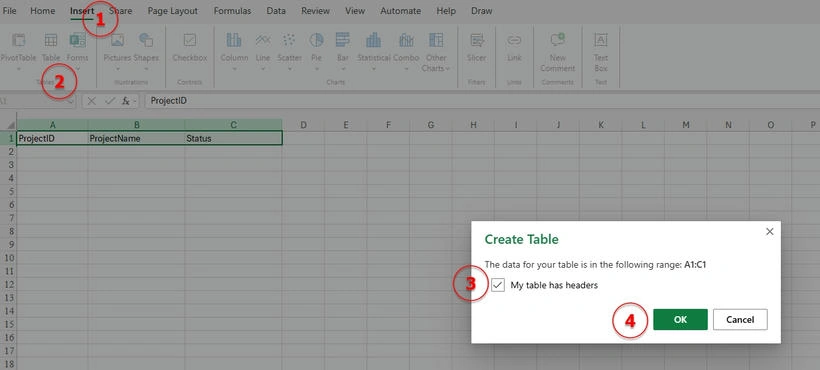The image size is (820, 370).
Task: Switch to the Data tab
Action: click(x=276, y=10)
